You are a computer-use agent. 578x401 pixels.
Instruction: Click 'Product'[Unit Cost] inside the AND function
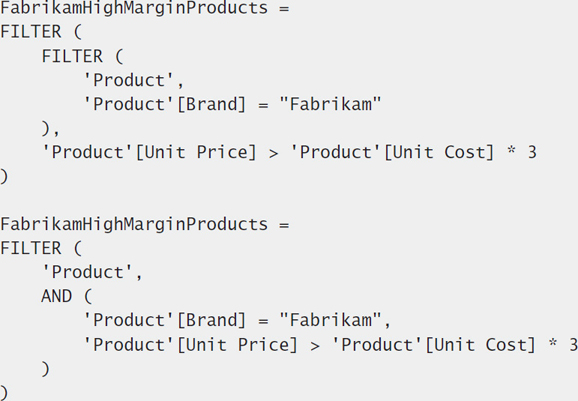pos(434,345)
